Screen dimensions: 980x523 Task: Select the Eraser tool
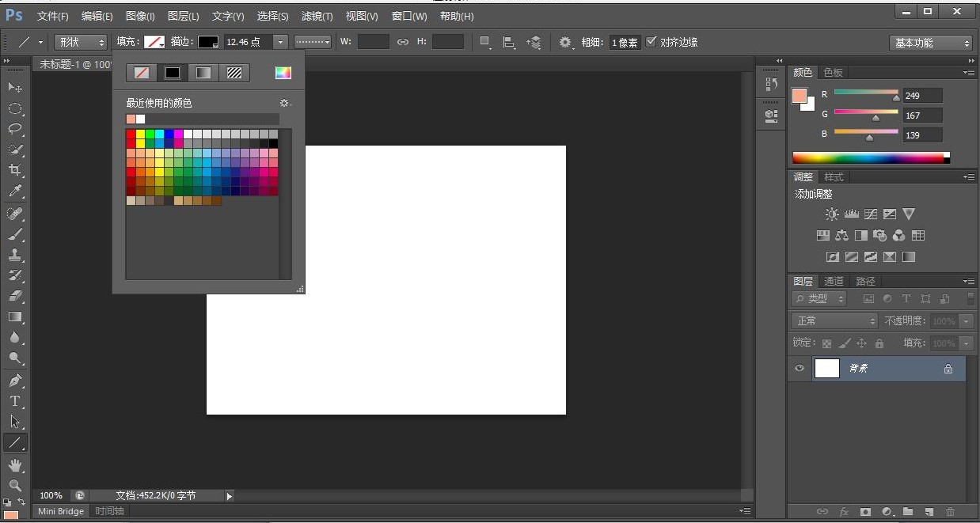tap(15, 296)
